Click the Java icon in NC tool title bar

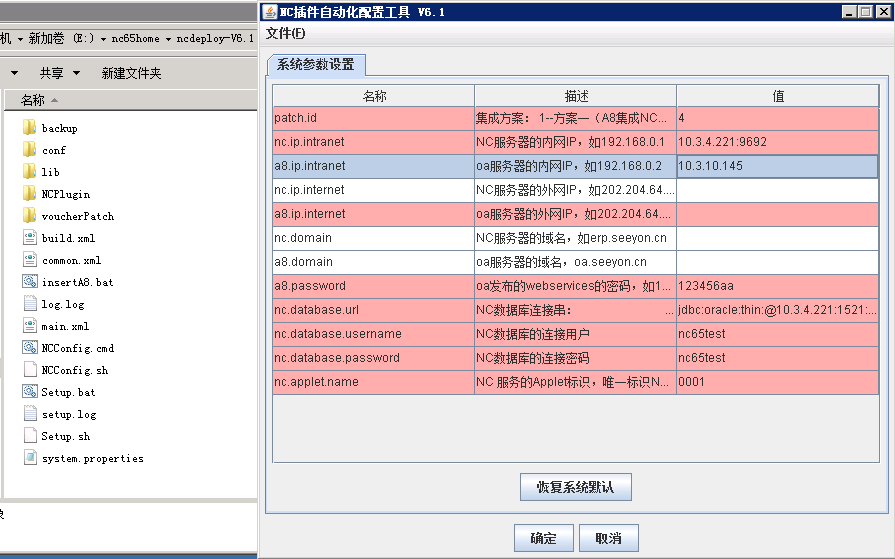(270, 11)
